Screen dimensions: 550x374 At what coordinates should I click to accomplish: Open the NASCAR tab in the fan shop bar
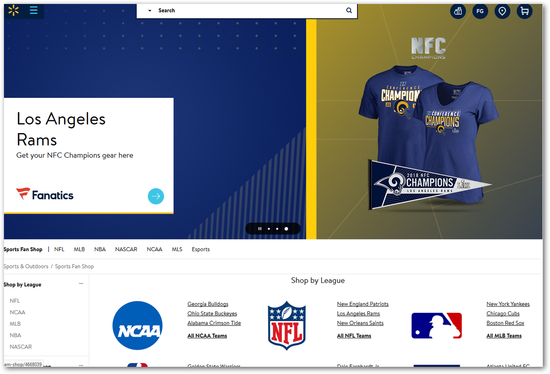(x=126, y=249)
